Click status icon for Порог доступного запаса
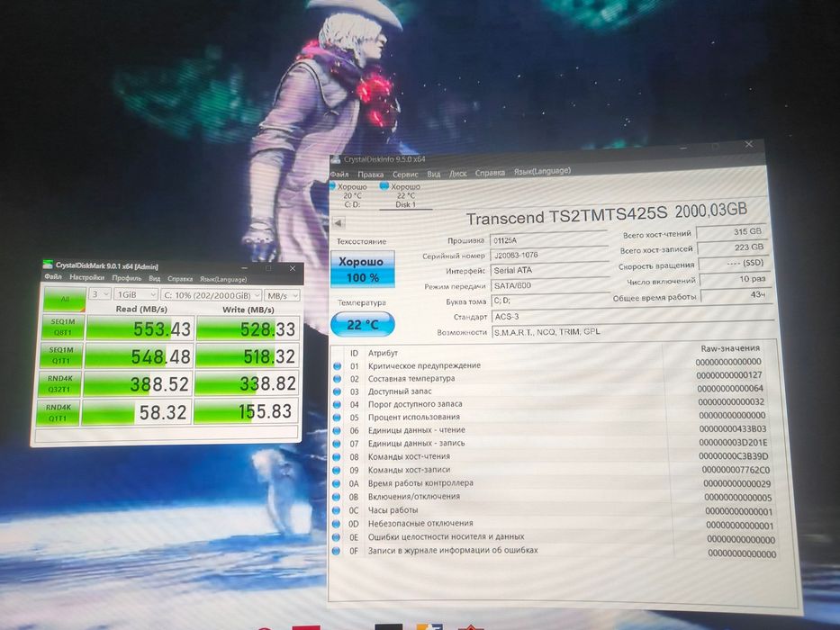Screen dimensions: 840x630 pyautogui.click(x=337, y=405)
